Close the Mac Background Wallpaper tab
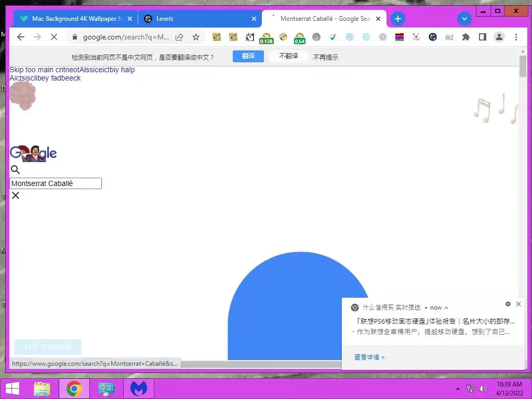532x399 pixels. (130, 19)
